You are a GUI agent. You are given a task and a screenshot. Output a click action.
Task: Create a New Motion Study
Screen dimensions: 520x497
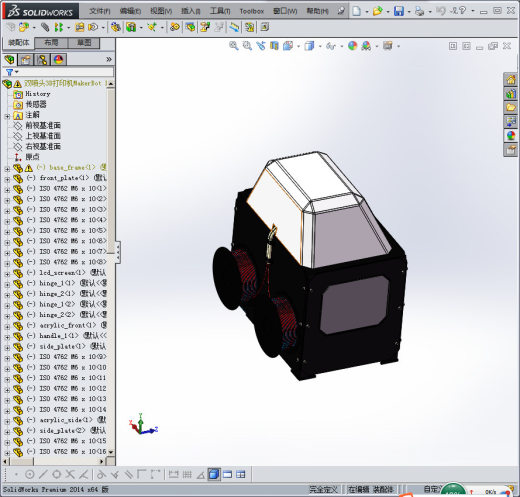coord(174,27)
